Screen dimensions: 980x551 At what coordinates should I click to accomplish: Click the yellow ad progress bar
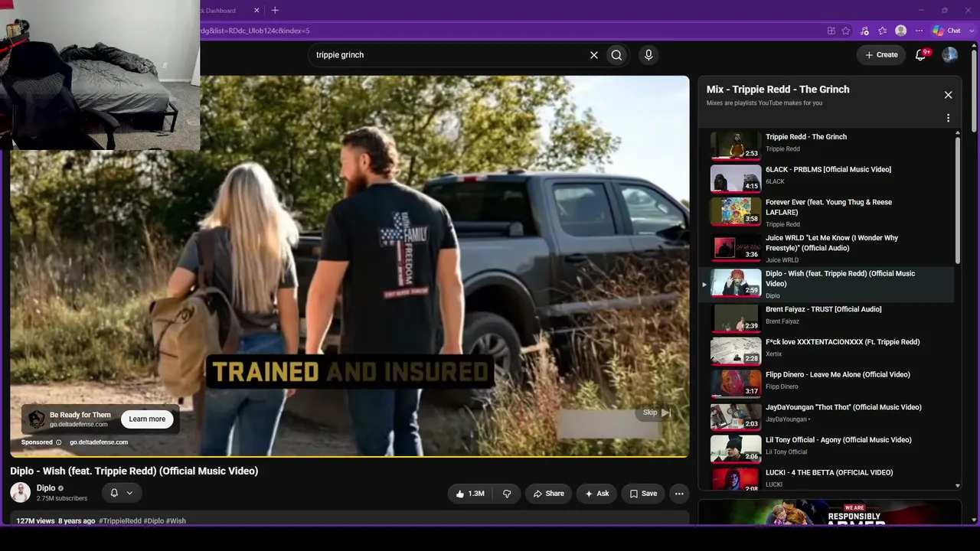coord(350,456)
